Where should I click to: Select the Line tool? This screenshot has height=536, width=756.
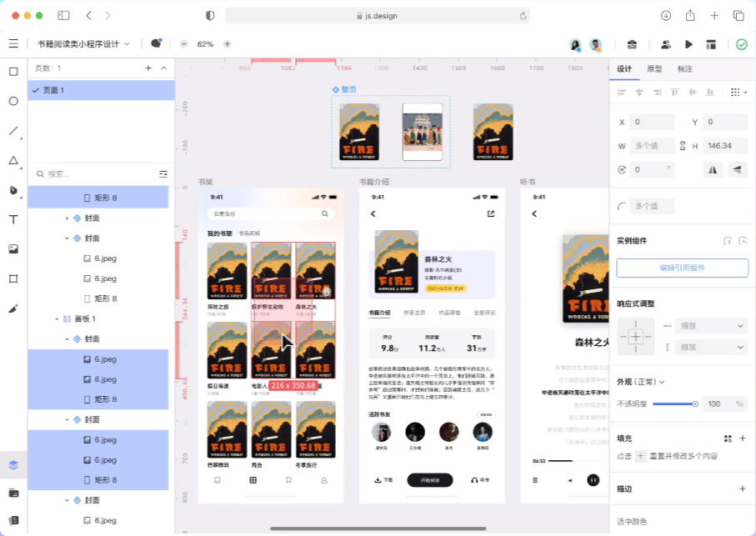coord(13,131)
